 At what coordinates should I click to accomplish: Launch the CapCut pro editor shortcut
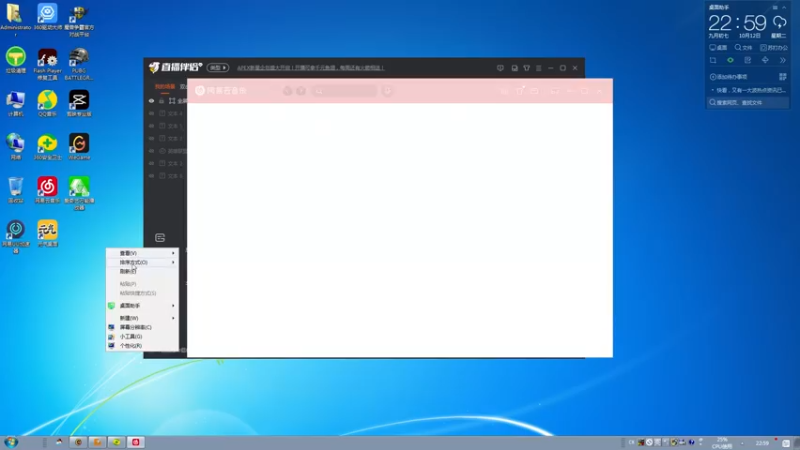79,104
